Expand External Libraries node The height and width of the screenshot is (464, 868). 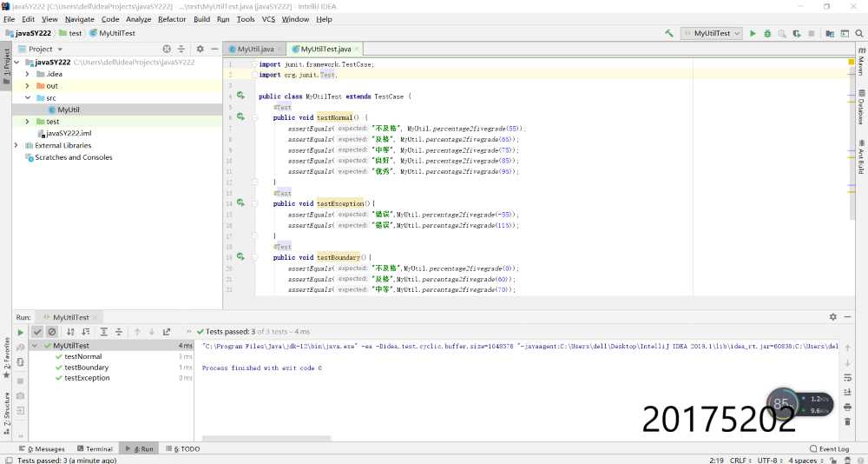point(16,145)
